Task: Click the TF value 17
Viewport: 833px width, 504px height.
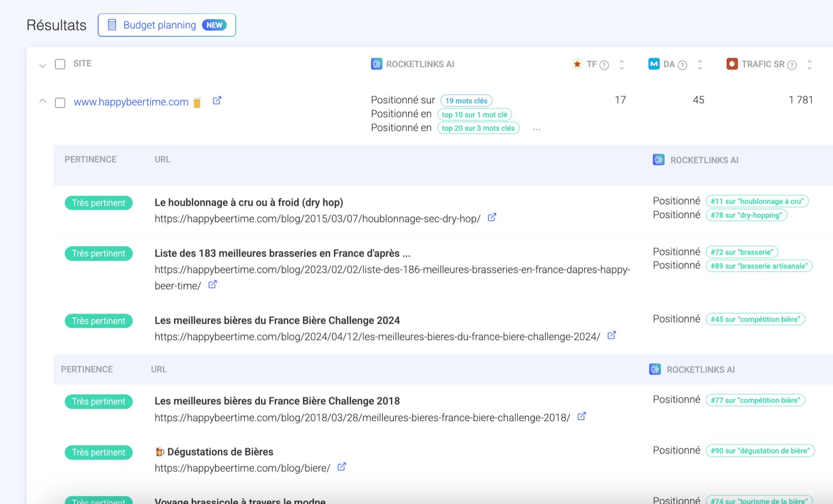Action: point(620,100)
